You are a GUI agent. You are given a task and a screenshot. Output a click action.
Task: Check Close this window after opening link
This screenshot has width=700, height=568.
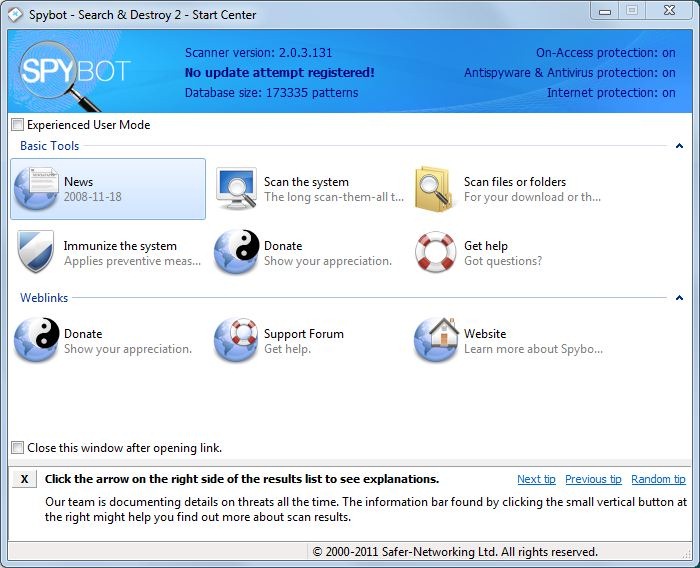[x=17, y=447]
